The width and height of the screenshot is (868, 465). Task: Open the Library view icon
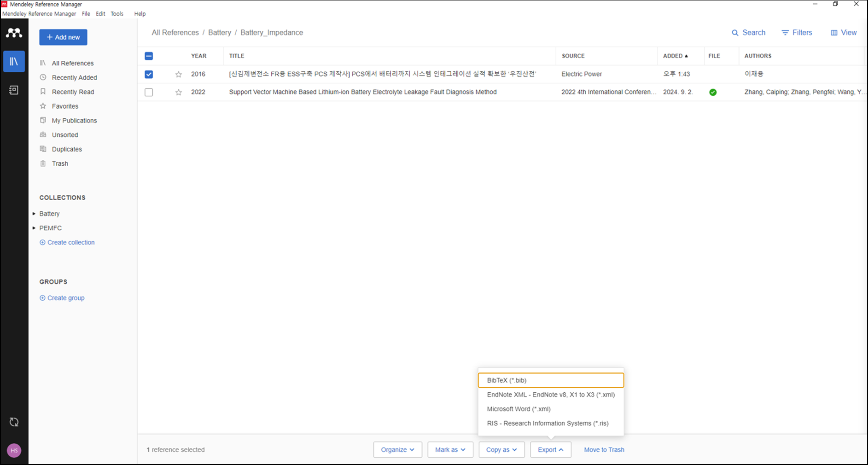click(14, 61)
